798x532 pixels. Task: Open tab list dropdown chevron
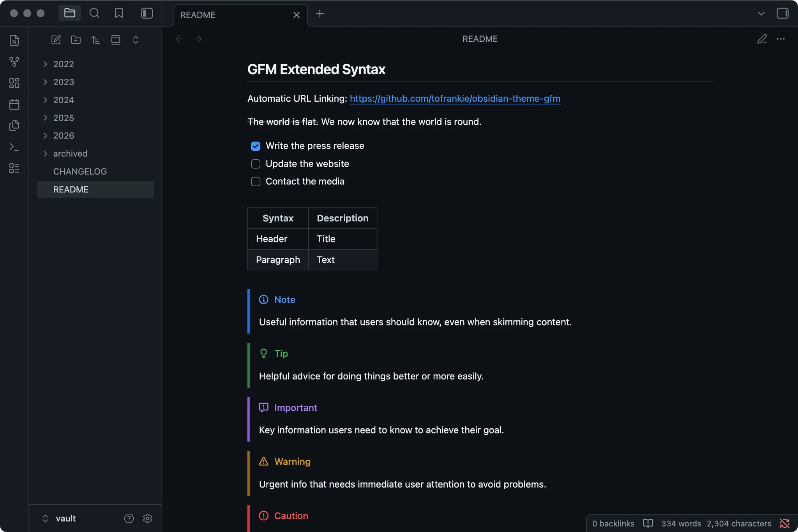[761, 14]
